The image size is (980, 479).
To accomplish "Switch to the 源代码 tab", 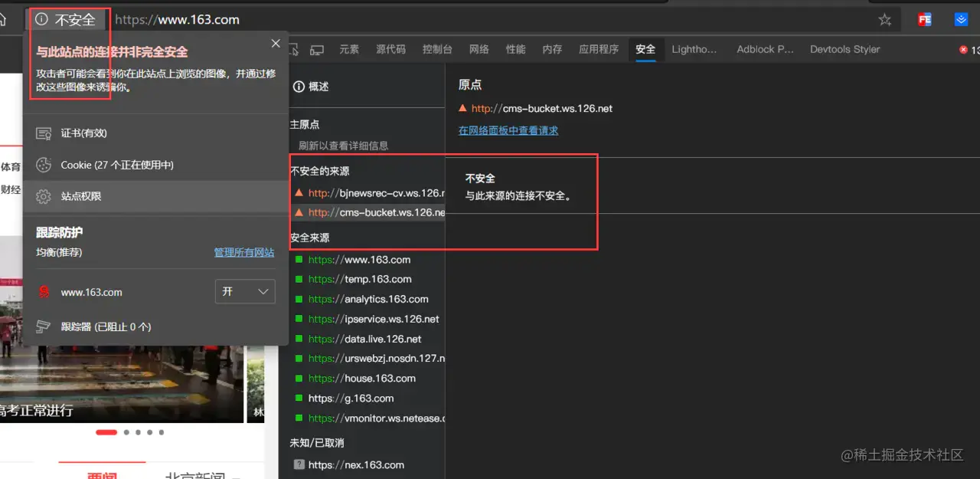I will coord(390,49).
